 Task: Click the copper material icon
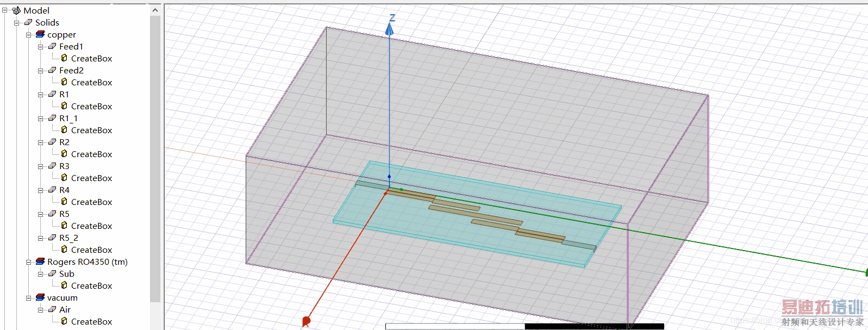(40, 34)
